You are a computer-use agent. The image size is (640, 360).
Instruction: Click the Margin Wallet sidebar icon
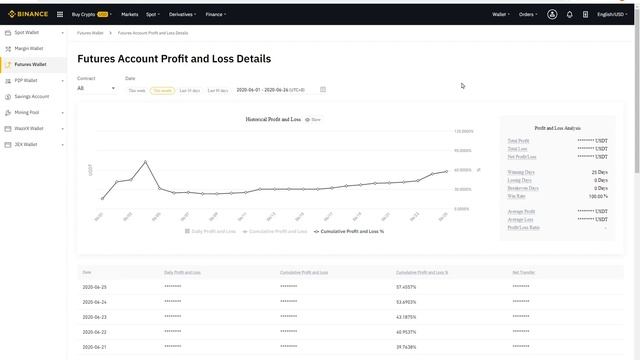(8, 49)
